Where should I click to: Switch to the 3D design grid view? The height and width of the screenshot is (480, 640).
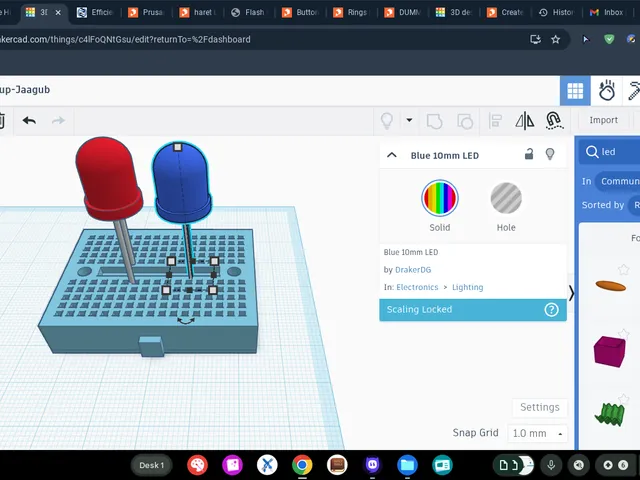click(x=575, y=91)
